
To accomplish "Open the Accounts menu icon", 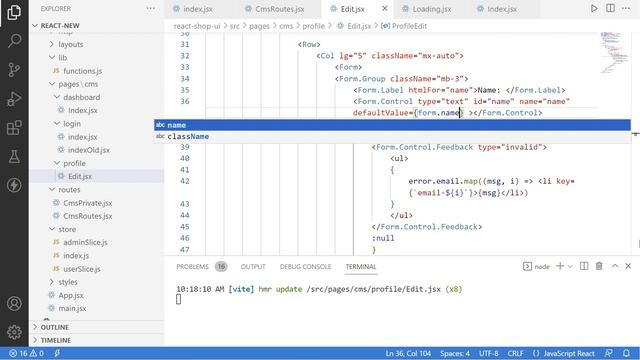I will coord(14,304).
